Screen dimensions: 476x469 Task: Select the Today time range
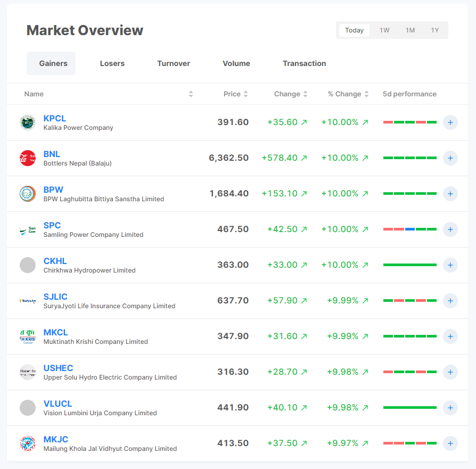coord(354,30)
